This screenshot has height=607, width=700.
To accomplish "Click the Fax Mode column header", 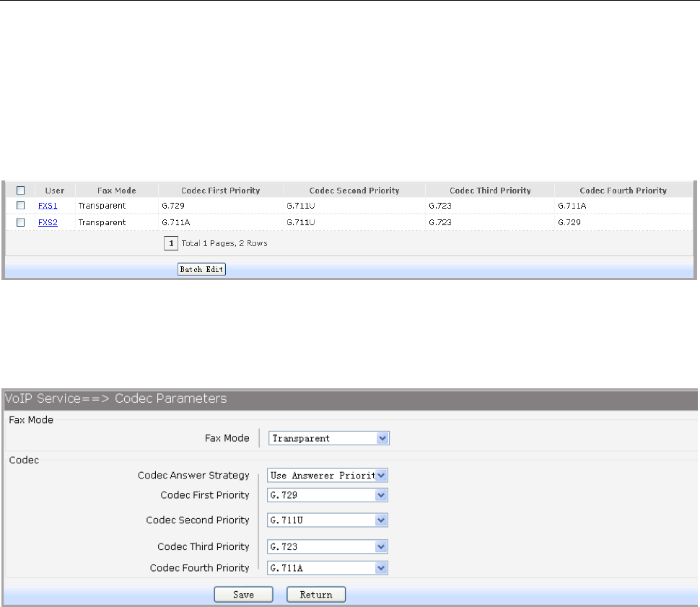I will point(116,191).
